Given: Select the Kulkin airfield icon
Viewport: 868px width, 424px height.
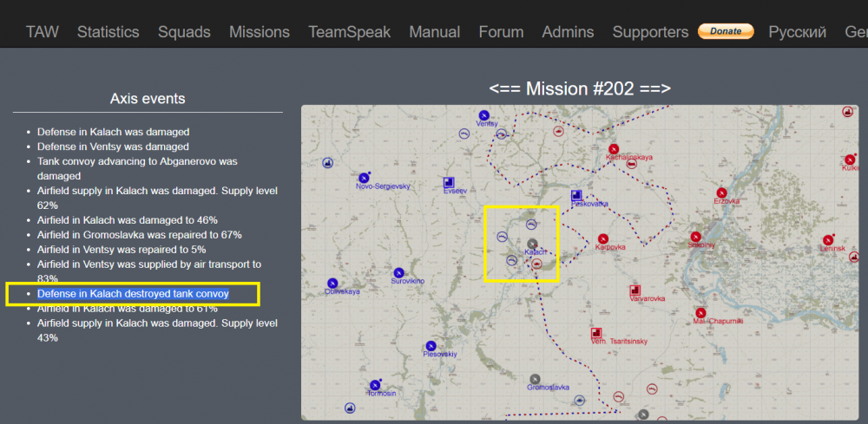Looking at the screenshot, I should (x=851, y=160).
